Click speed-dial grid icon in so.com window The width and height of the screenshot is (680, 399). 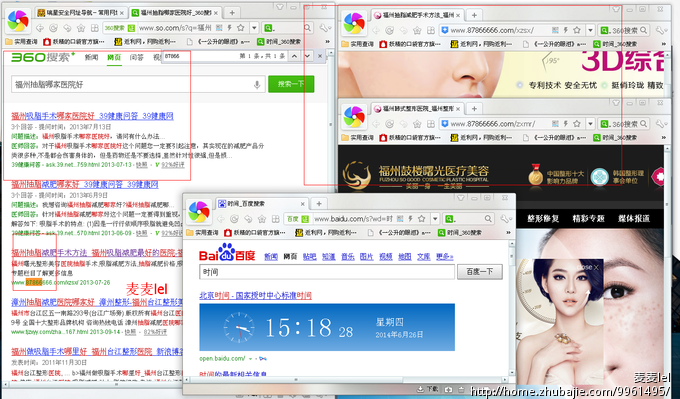[94, 28]
